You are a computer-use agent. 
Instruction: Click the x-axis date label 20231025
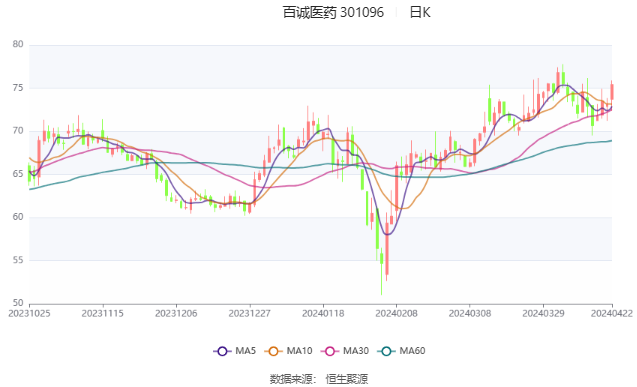pyautogui.click(x=29, y=313)
